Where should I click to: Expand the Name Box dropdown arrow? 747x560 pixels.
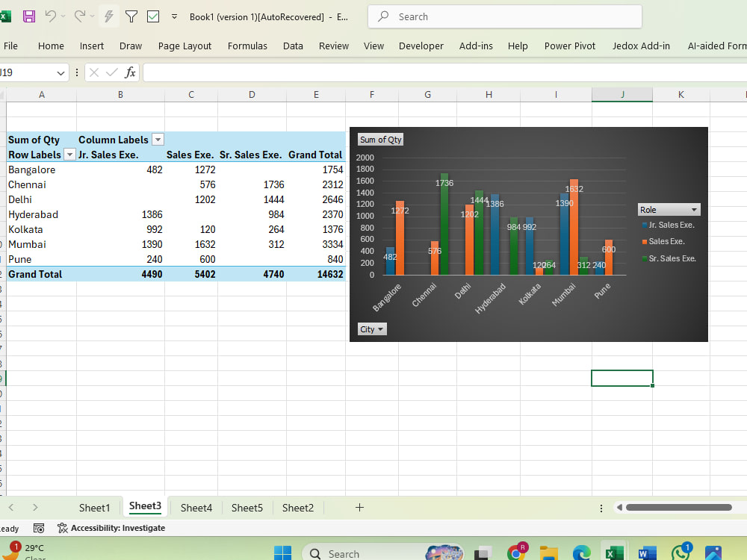tap(61, 73)
